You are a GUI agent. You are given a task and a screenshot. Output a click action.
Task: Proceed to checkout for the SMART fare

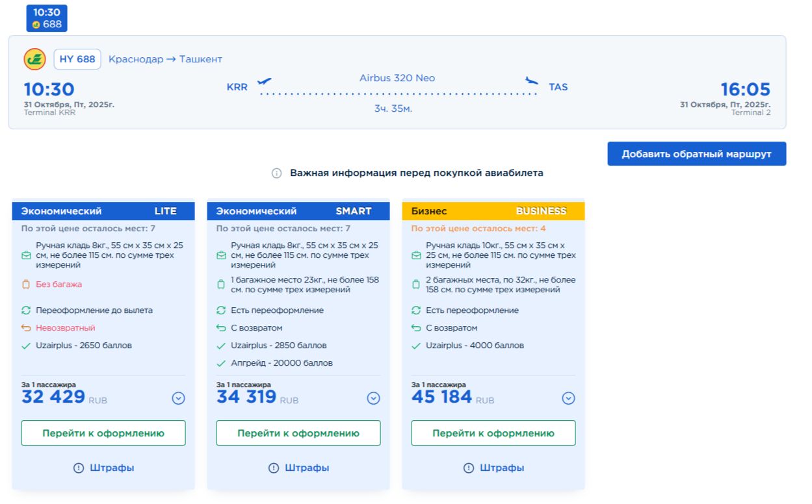click(x=298, y=433)
